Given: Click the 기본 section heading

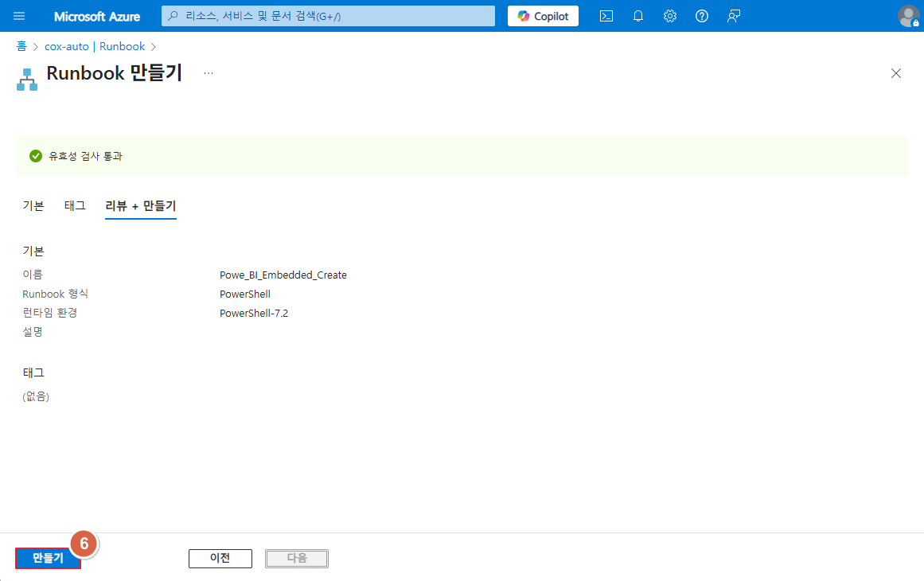Looking at the screenshot, I should point(33,251).
